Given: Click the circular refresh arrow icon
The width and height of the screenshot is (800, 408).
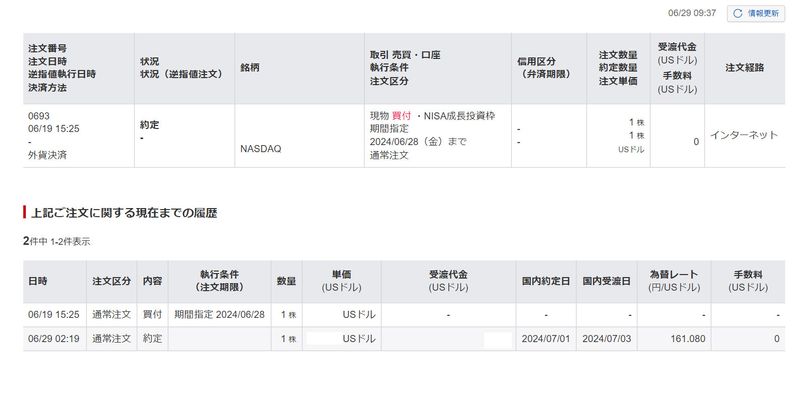Looking at the screenshot, I should coord(738,13).
